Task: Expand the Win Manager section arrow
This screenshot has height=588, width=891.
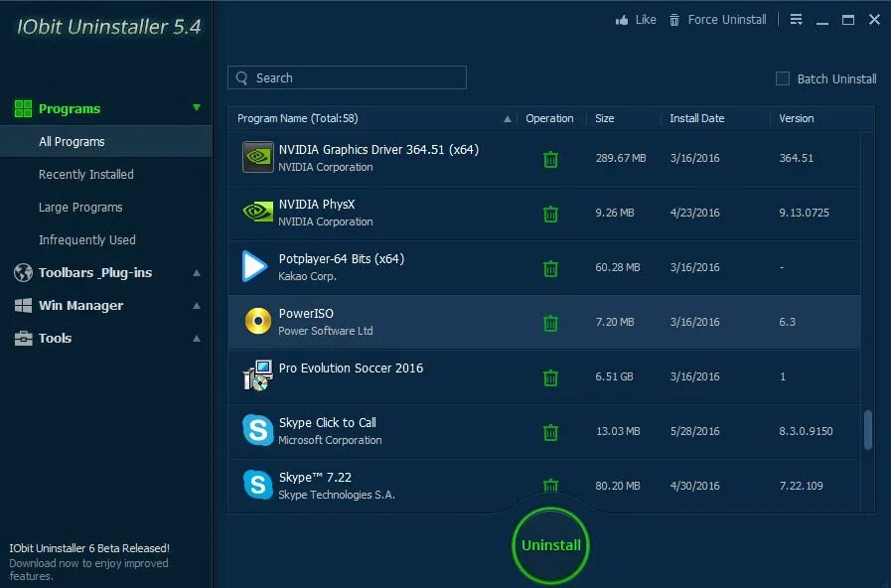Action: [197, 306]
